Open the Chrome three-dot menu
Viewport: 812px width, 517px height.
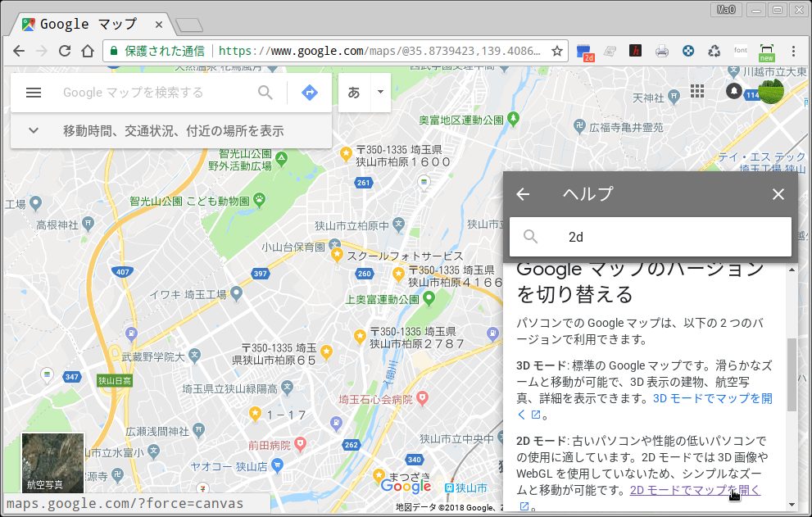click(793, 51)
